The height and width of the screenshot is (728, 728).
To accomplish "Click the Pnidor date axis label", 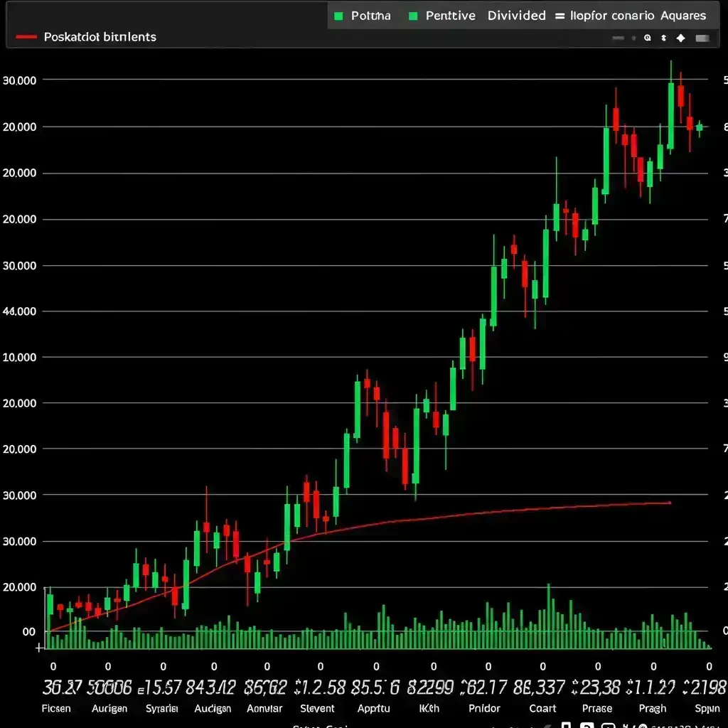I will click(x=484, y=709).
